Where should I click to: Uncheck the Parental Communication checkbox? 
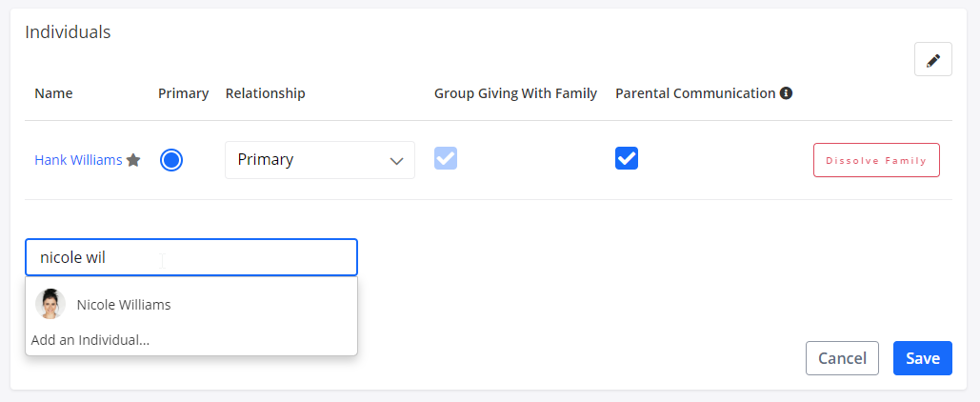pos(627,159)
